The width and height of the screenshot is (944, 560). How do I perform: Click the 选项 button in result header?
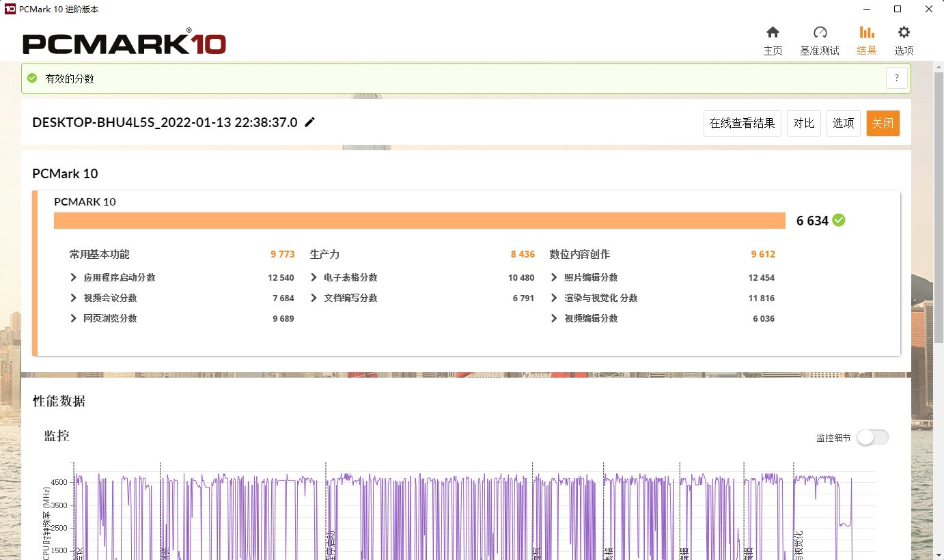tap(843, 124)
